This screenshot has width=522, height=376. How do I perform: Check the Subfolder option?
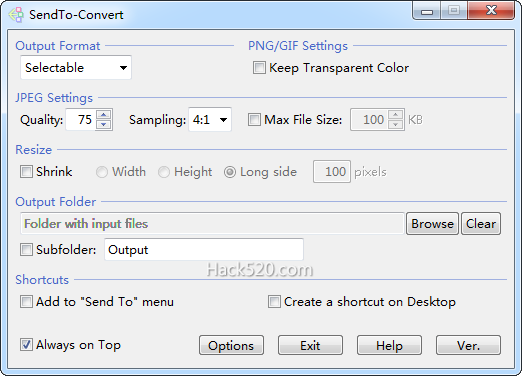(26, 250)
